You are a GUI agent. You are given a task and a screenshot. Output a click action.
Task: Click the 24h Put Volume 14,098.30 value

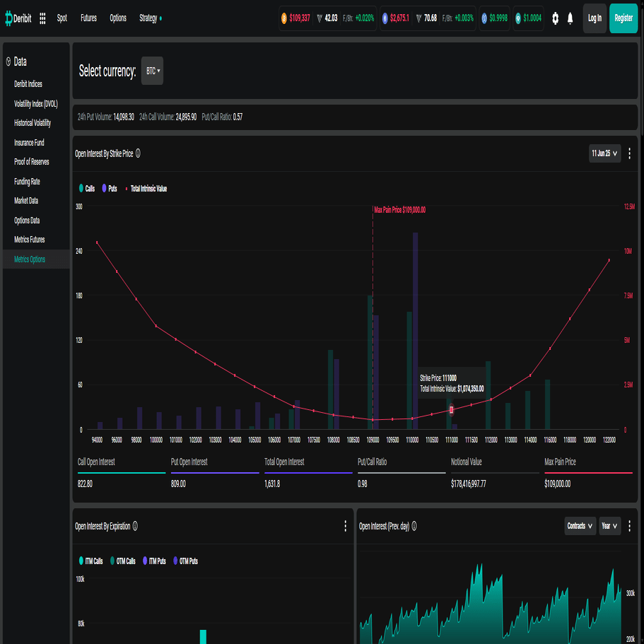[x=124, y=117]
